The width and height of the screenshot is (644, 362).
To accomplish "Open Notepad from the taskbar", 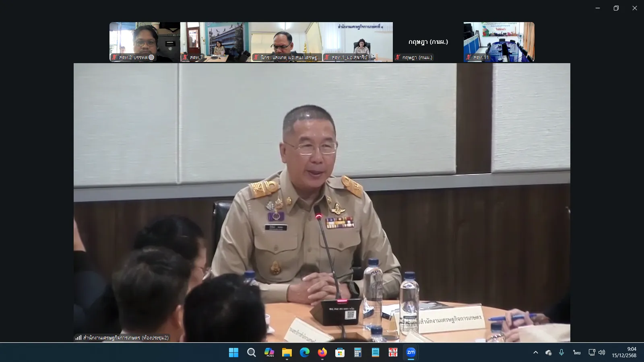I will (375, 353).
